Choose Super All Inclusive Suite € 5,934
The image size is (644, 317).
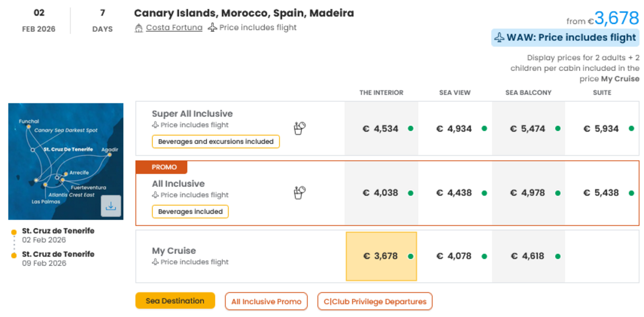[x=602, y=128]
